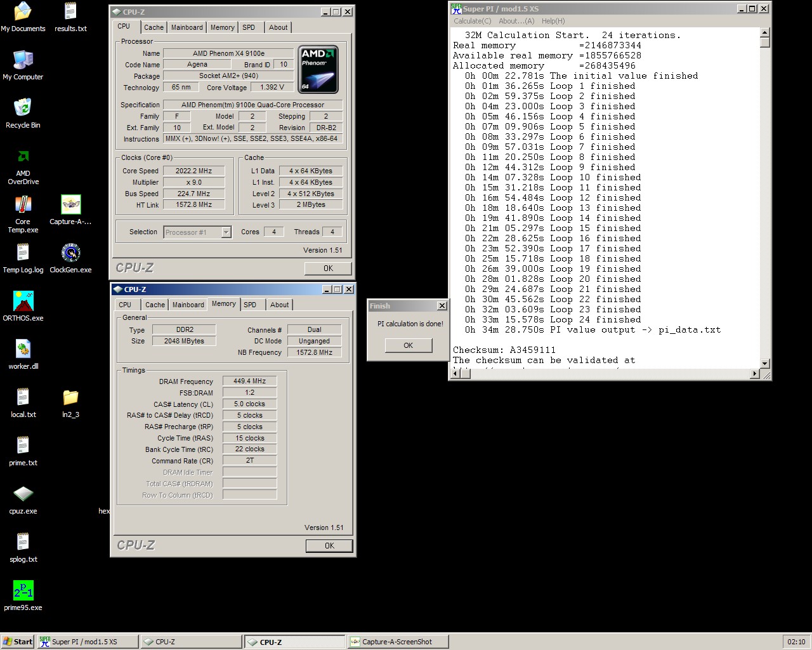
Task: Click the AMD Phenom logo in CPU-Z
Action: [x=318, y=70]
